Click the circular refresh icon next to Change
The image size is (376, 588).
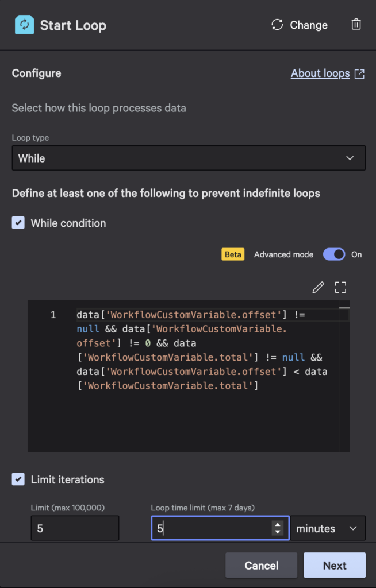pos(277,25)
